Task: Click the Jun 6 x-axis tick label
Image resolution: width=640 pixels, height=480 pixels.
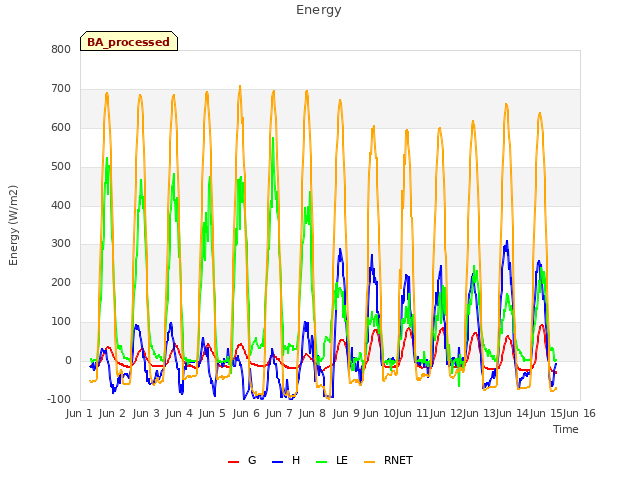Action: tap(246, 413)
